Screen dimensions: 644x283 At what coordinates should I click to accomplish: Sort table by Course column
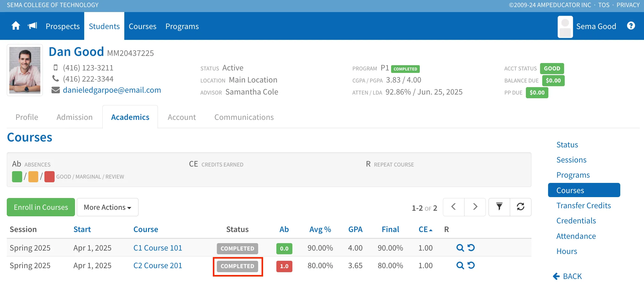click(146, 229)
